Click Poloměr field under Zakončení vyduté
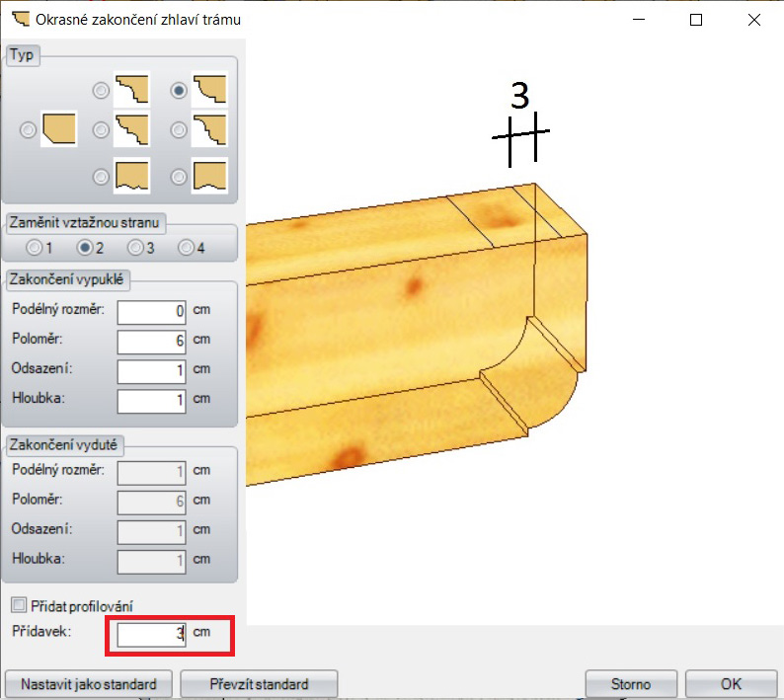Image resolution: width=784 pixels, height=700 pixels. coord(151,502)
